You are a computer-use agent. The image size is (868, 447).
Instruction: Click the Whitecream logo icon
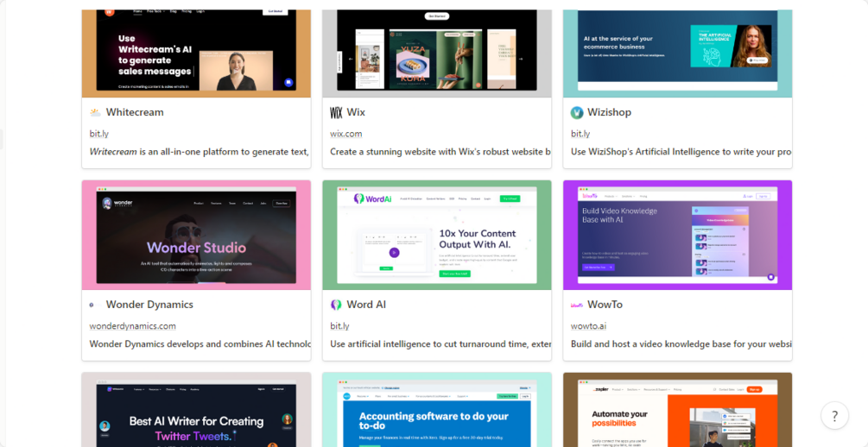coord(95,113)
